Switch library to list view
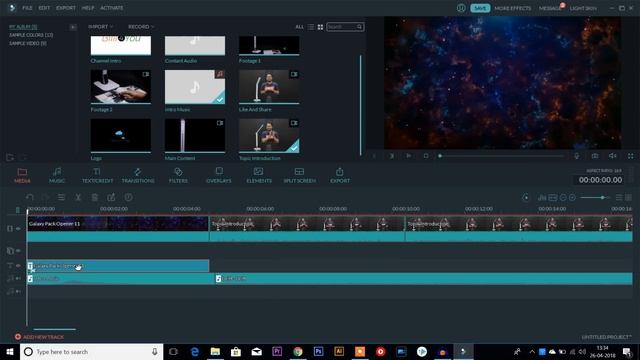Screen dimensions: 640x360 point(311,27)
